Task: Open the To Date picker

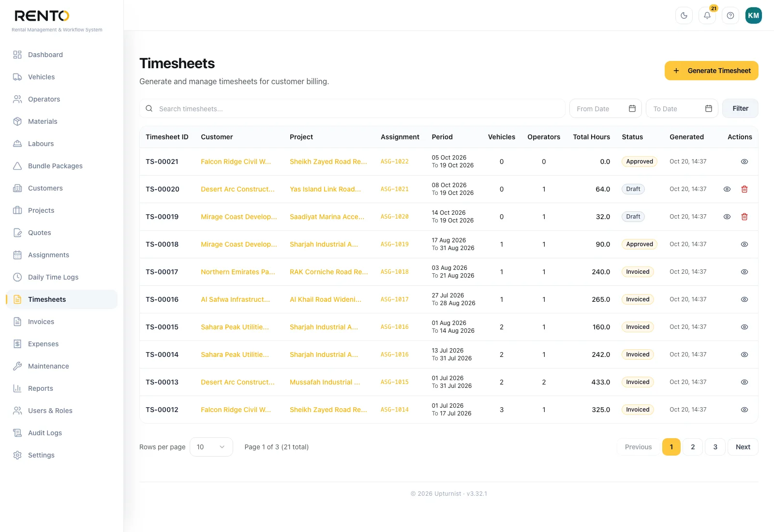Action: 682,109
